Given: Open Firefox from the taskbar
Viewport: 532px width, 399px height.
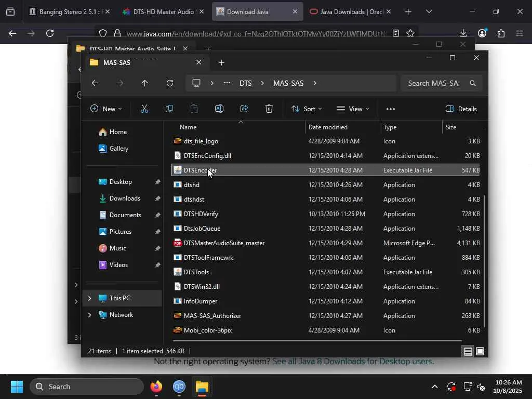Looking at the screenshot, I should pyautogui.click(x=156, y=387).
